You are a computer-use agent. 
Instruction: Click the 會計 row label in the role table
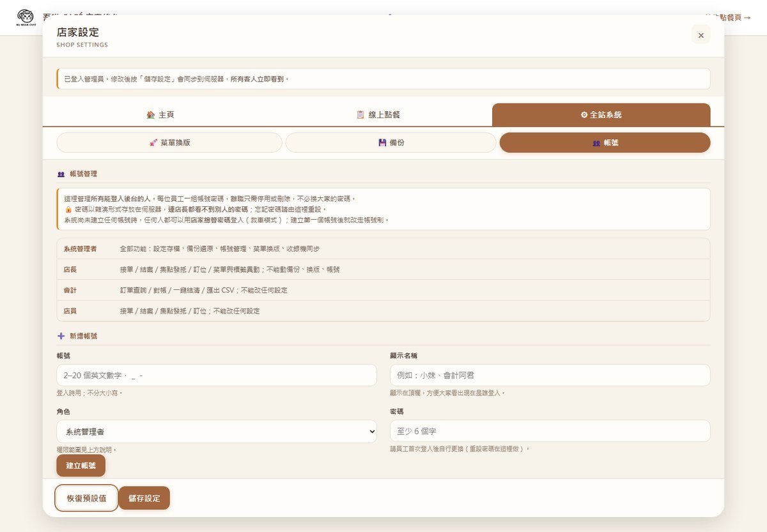(x=70, y=290)
